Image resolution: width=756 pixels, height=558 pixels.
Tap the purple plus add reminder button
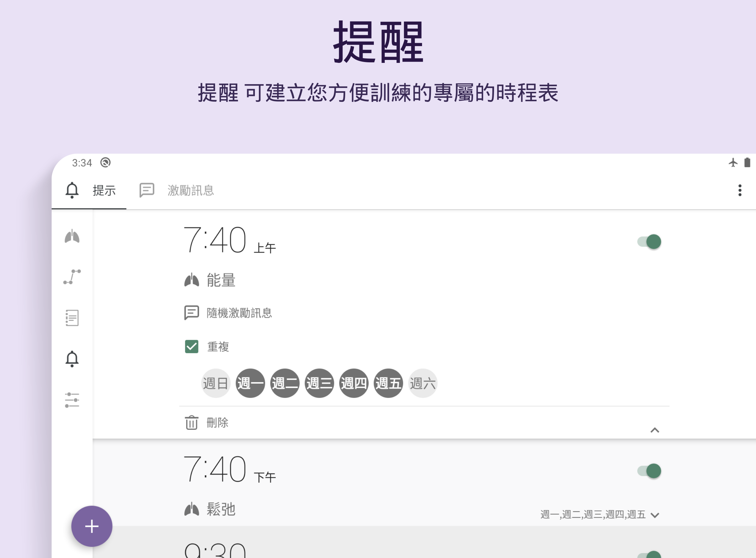[92, 526]
